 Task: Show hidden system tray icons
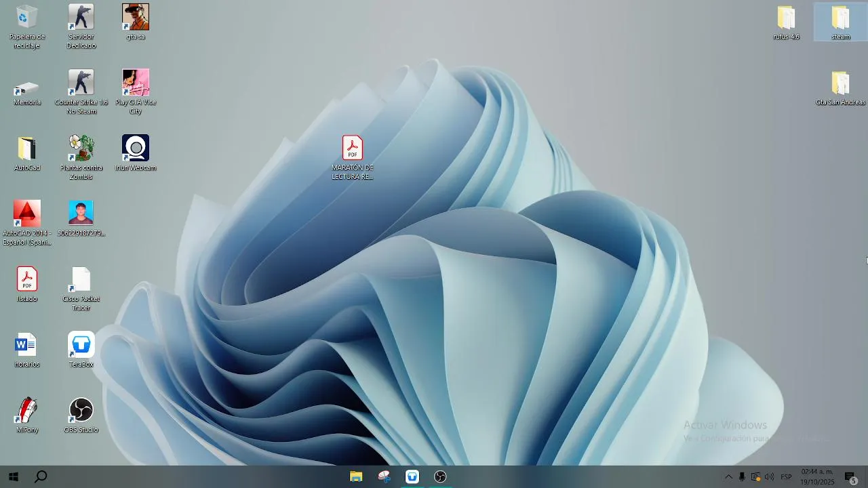[x=728, y=477]
